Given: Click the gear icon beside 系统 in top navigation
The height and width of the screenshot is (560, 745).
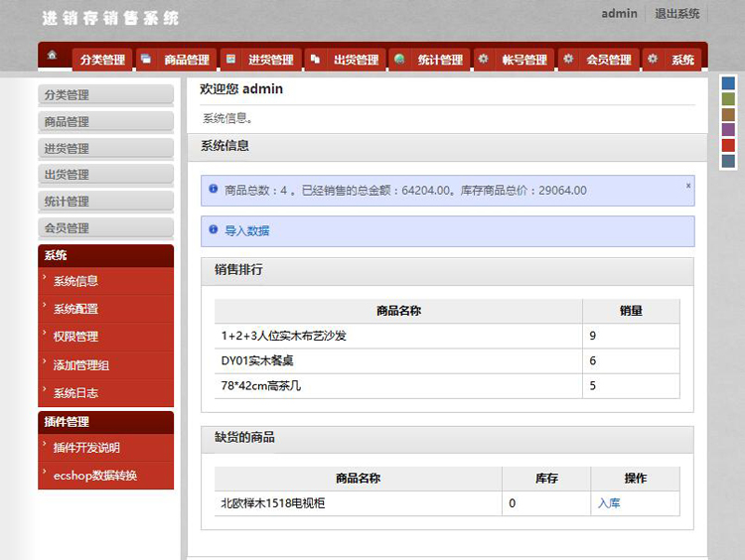Looking at the screenshot, I should pyautogui.click(x=653, y=59).
